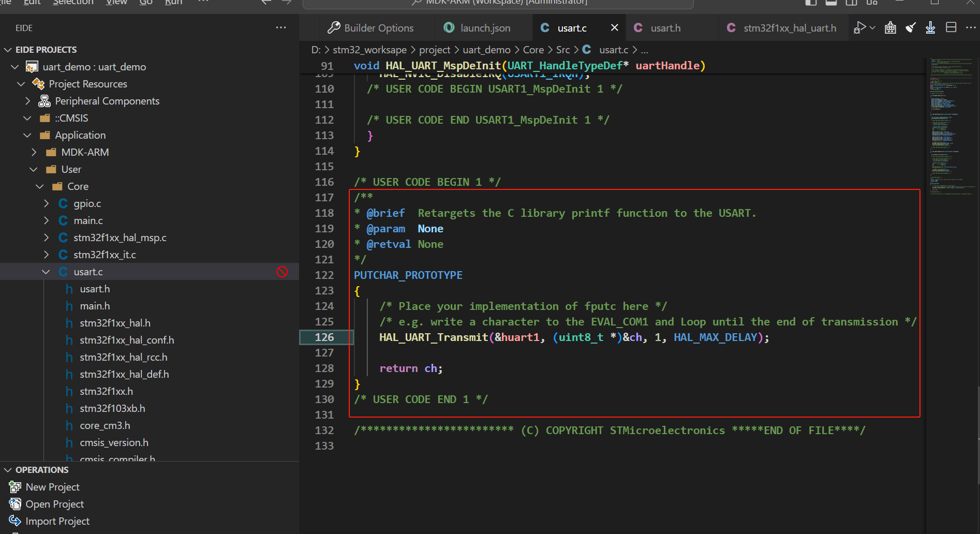
Task: Collapse the User folder
Action: pyautogui.click(x=34, y=169)
